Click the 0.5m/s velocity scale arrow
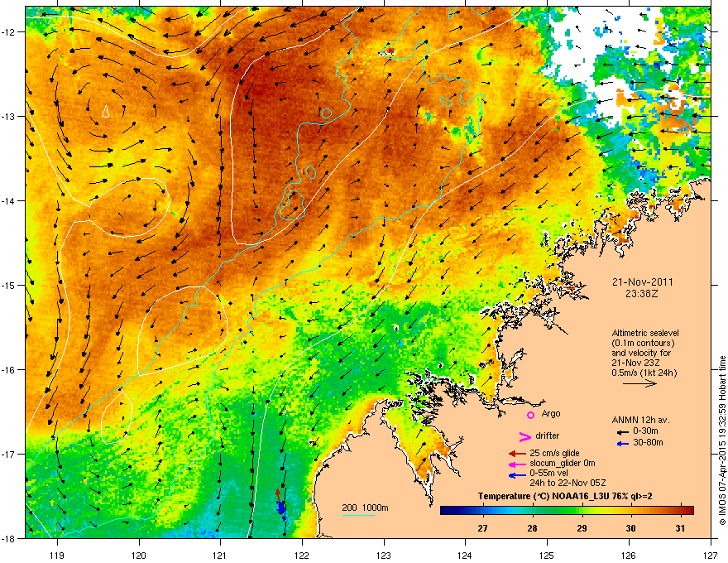This screenshot has height=563, width=728. [639, 383]
